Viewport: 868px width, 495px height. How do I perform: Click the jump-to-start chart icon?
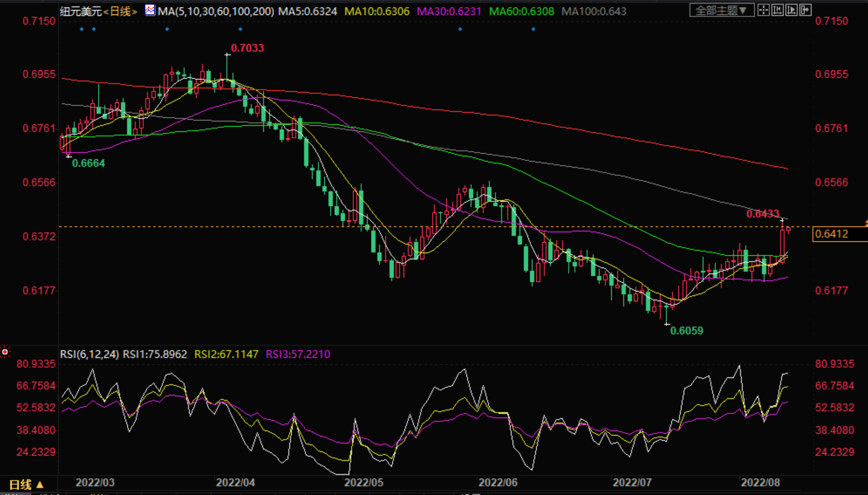(x=777, y=10)
